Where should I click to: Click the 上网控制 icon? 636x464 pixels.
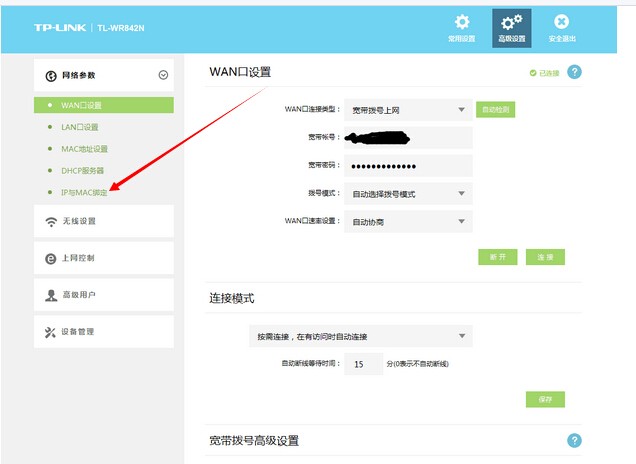51,258
